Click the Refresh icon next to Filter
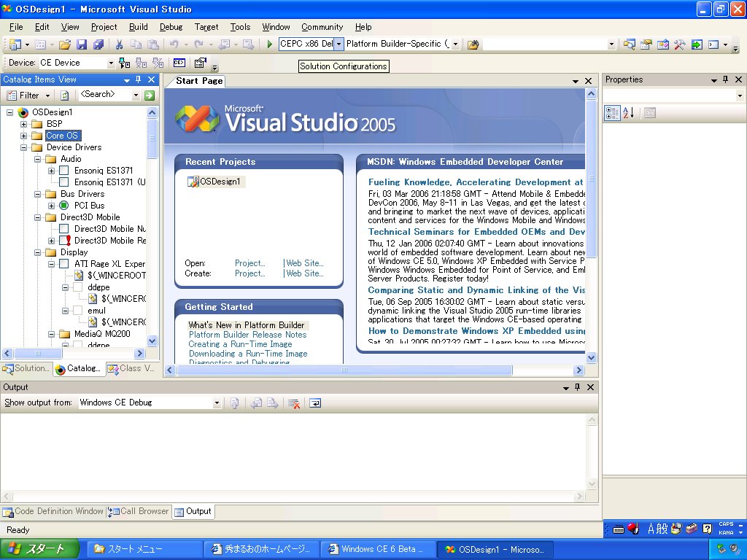The width and height of the screenshot is (747, 560). [65, 96]
